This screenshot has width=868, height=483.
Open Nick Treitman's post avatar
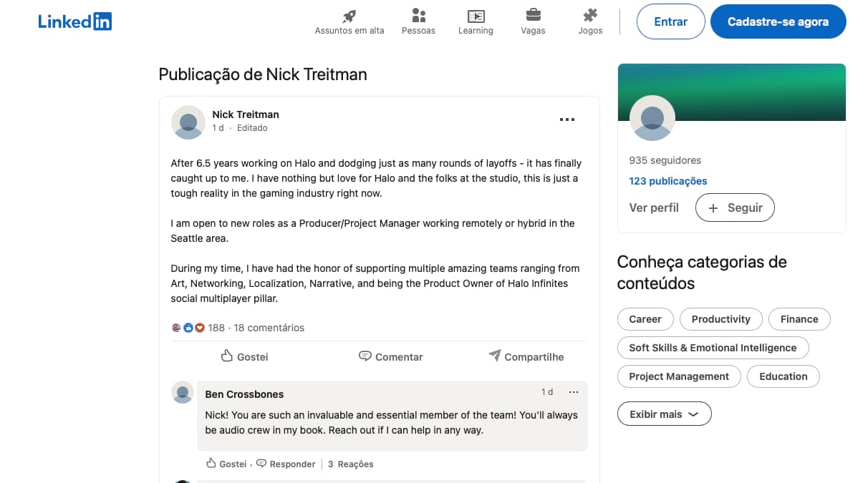coord(188,122)
